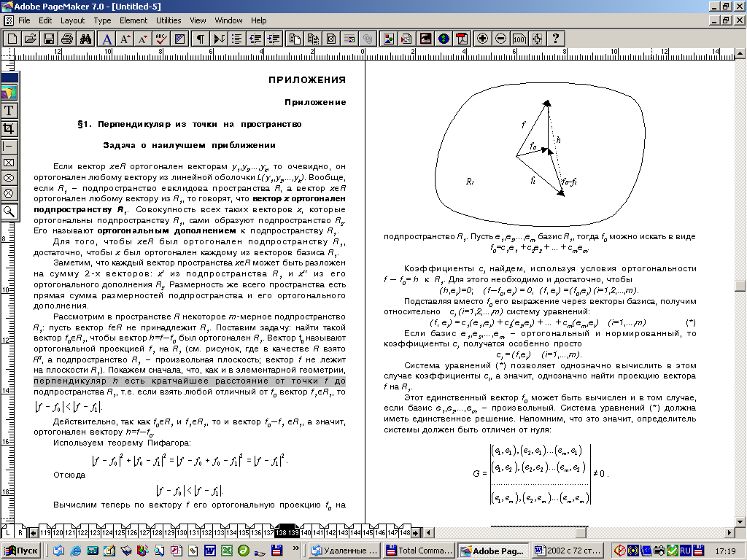This screenshot has width=747, height=560.
Task: Set view to Actual Size 100 icon
Action: point(519,39)
